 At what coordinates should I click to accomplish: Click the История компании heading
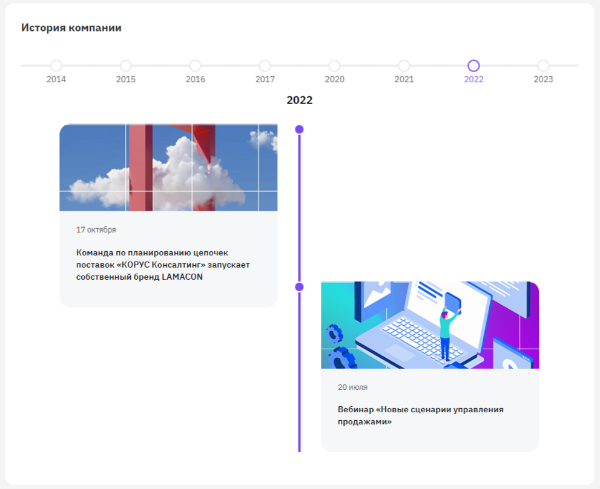pos(71,28)
